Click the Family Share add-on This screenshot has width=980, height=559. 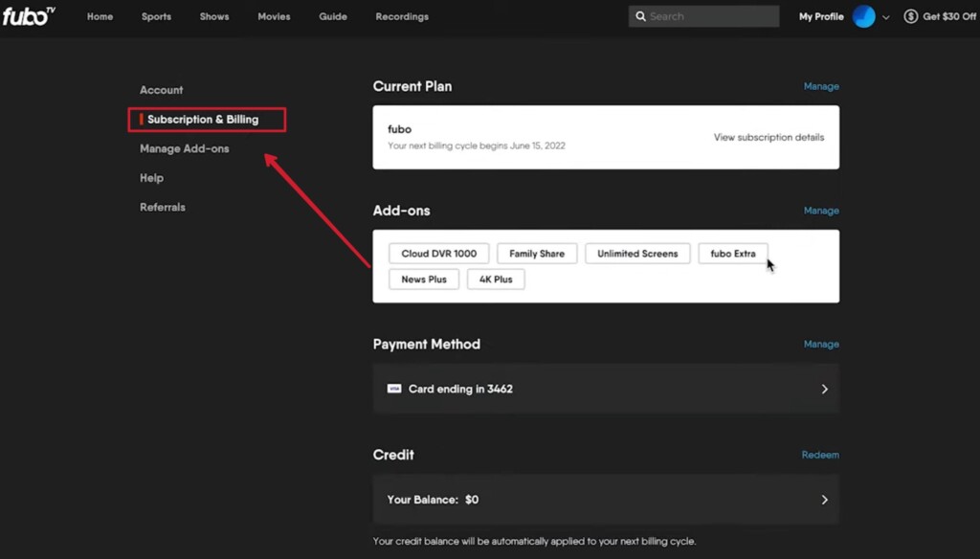[537, 254]
